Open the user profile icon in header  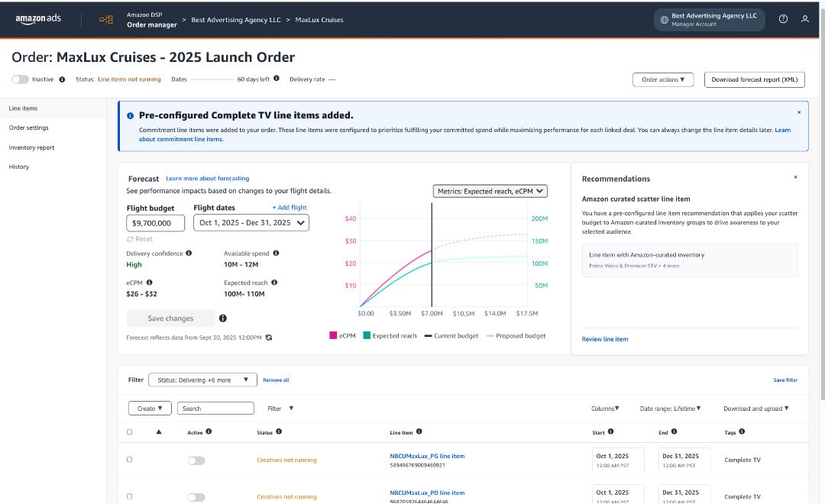tap(805, 19)
